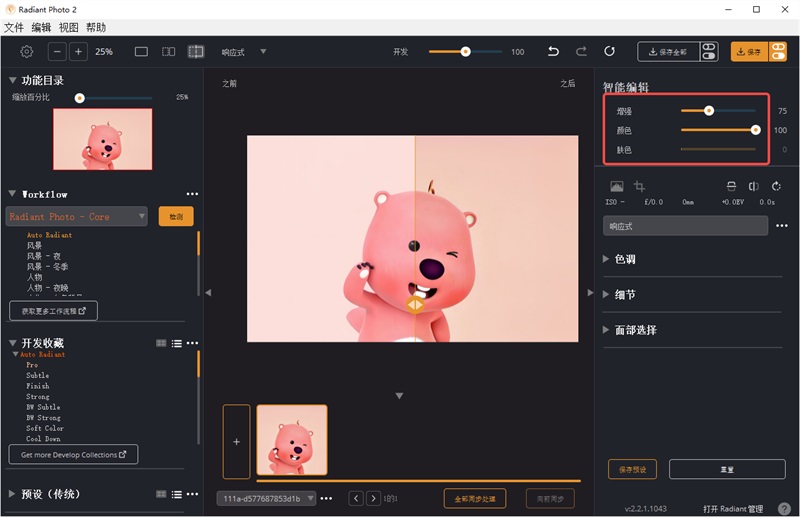Viewport: 800px width, 517px height.
Task: Toggle the switch beside save all button
Action: 709,52
